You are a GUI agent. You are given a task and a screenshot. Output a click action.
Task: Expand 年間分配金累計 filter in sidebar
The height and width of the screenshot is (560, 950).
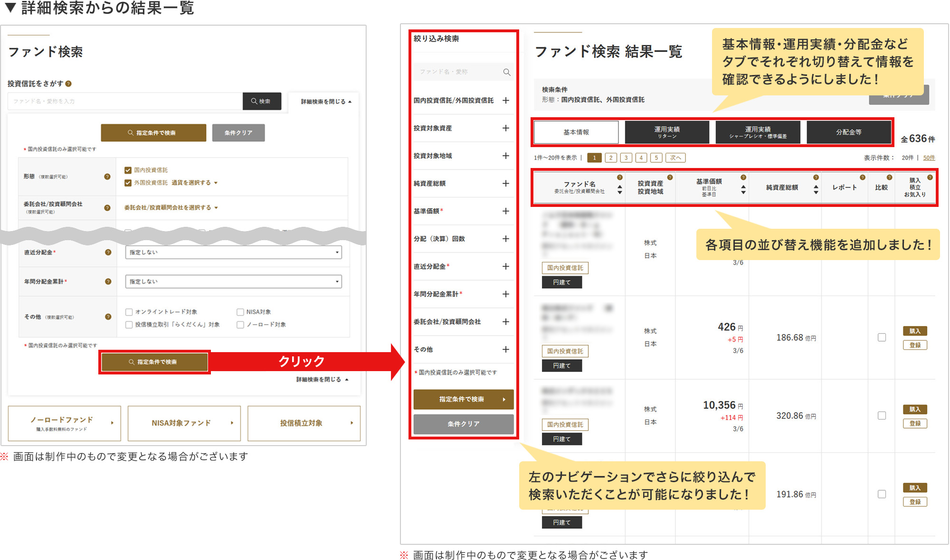click(506, 294)
